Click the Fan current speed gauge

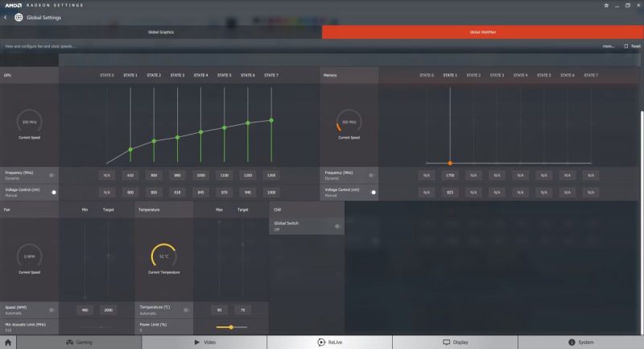[x=29, y=256]
